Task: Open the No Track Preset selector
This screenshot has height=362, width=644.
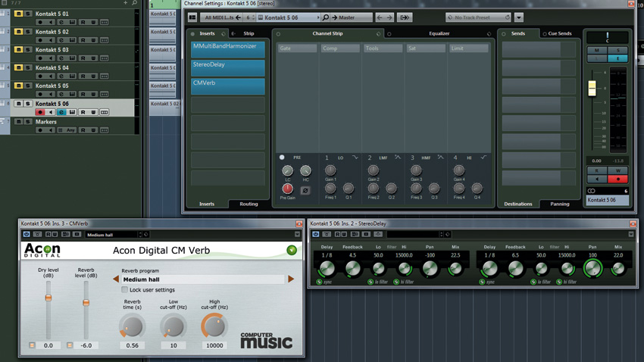Action: [479, 17]
